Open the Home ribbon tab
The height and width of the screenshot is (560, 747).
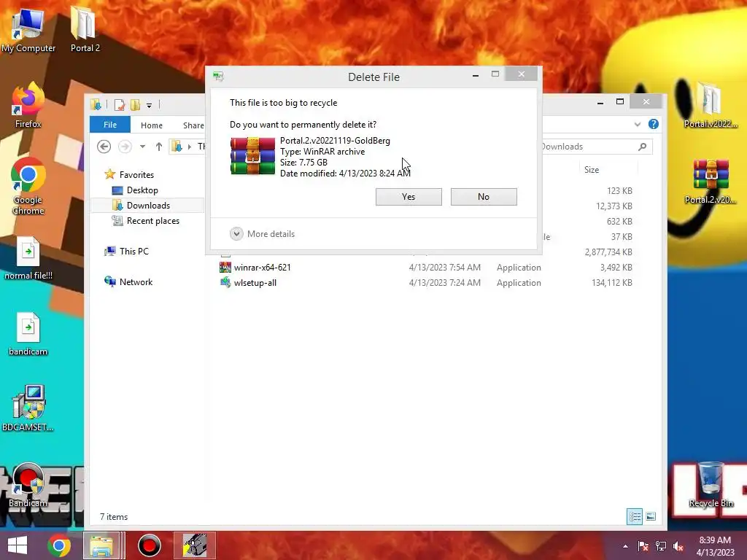coord(152,125)
